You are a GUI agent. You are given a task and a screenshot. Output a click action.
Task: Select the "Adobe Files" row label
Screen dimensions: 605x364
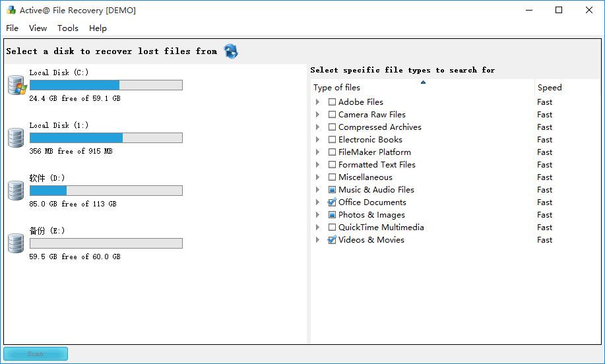361,102
